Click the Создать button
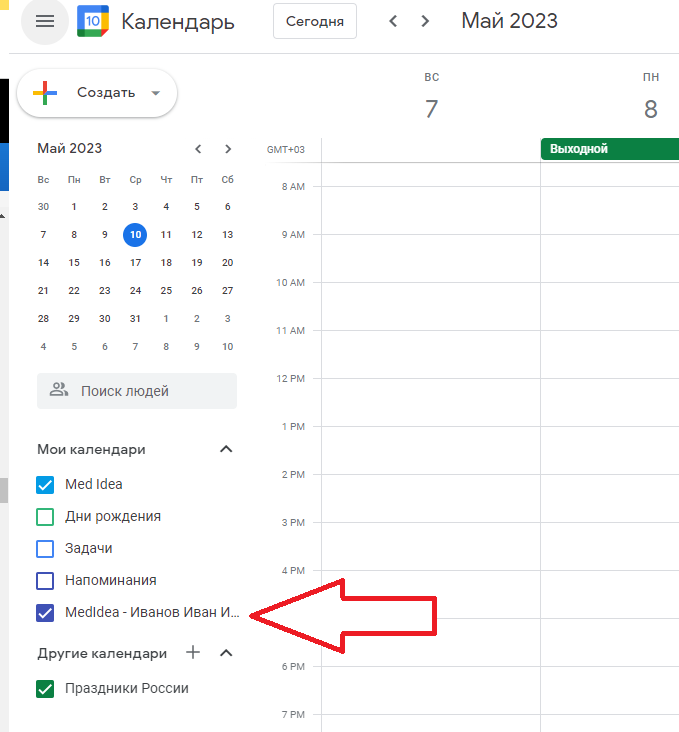Screen dimensions: 679x732 pos(97,93)
